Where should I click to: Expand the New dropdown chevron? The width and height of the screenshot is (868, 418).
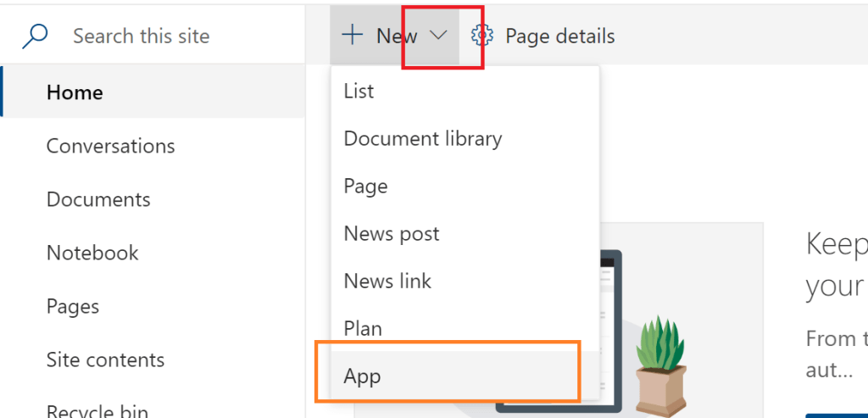pyautogui.click(x=438, y=36)
